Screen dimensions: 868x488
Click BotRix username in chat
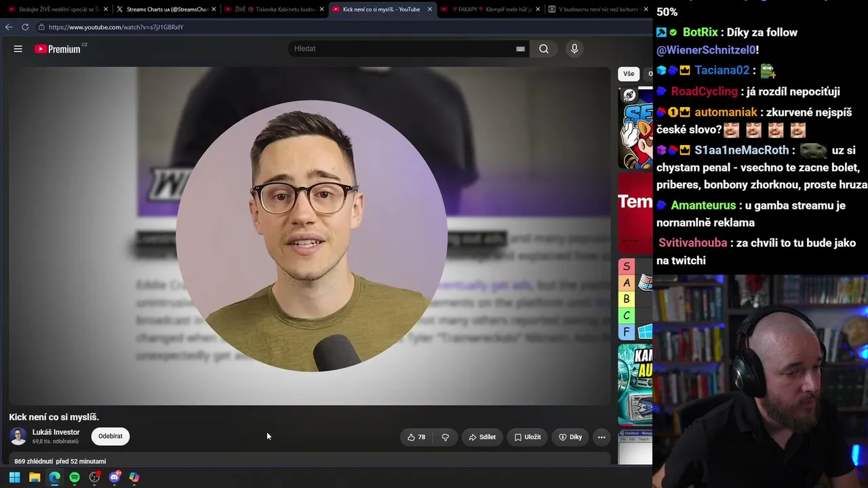click(701, 33)
